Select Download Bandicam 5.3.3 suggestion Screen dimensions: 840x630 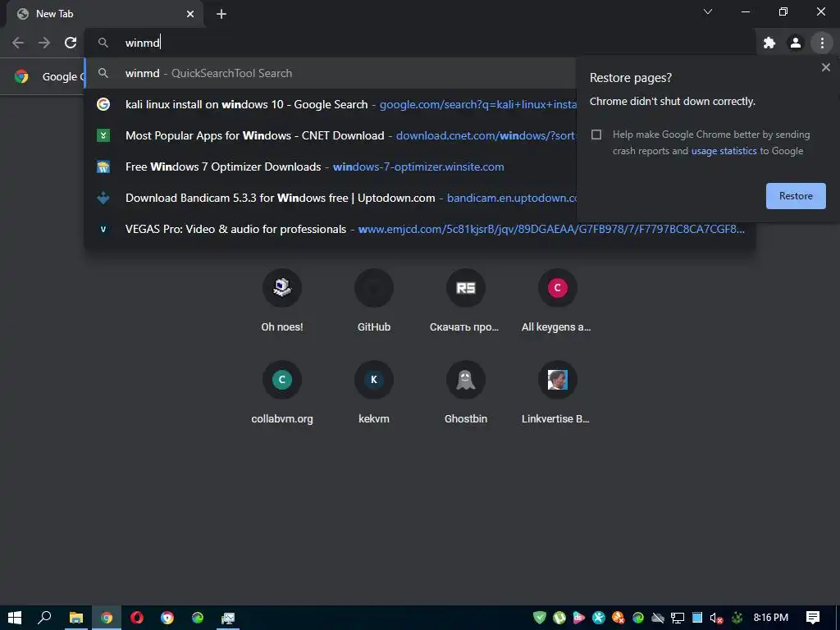pos(330,198)
